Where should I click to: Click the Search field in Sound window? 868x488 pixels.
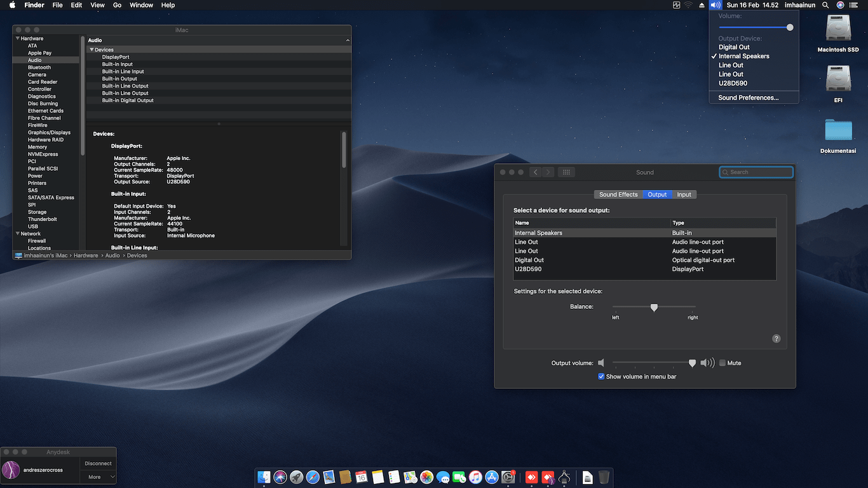coord(756,172)
